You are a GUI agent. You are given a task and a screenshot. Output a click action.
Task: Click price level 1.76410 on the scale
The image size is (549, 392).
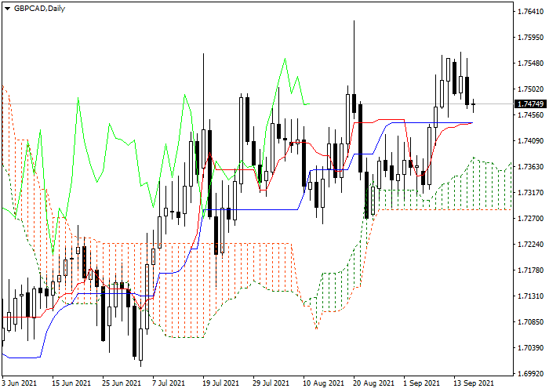[531, 12]
